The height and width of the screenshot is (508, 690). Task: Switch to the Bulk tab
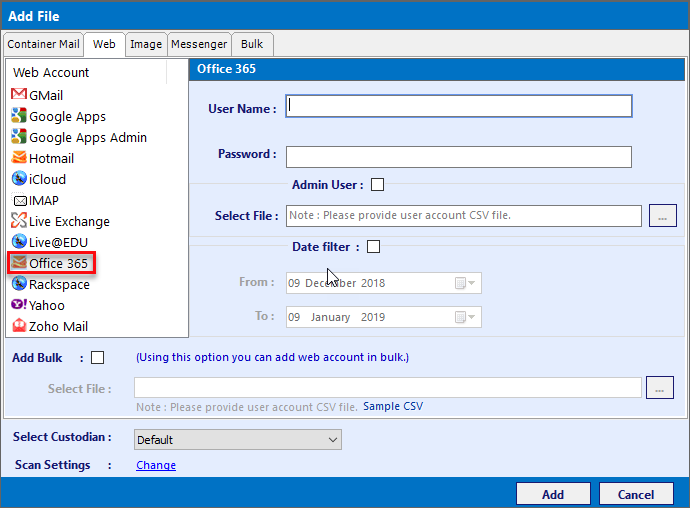pos(252,44)
